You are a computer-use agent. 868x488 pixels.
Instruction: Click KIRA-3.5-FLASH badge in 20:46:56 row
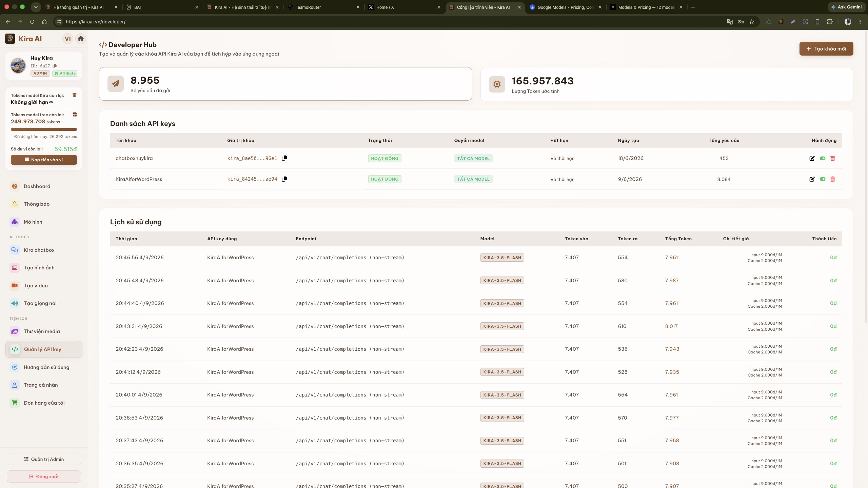coord(502,258)
